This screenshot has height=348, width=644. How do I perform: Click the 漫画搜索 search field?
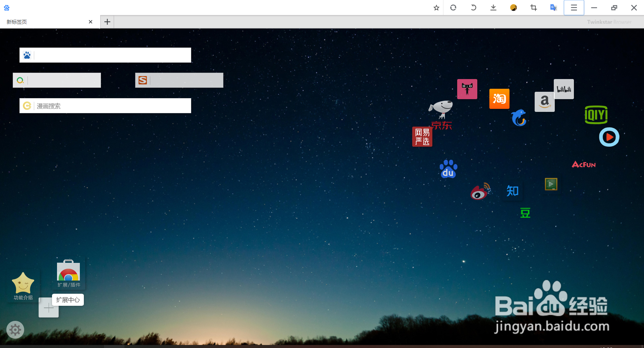[105, 106]
